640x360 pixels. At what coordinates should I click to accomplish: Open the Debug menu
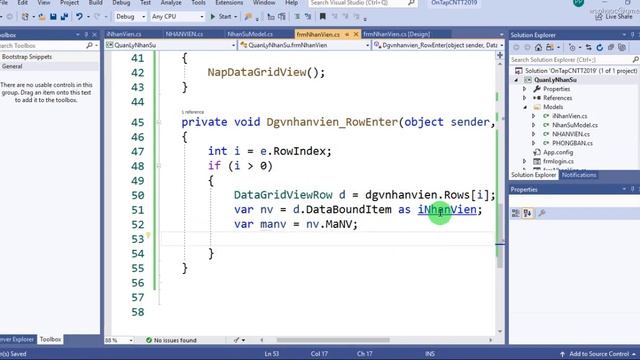click(x=121, y=3)
